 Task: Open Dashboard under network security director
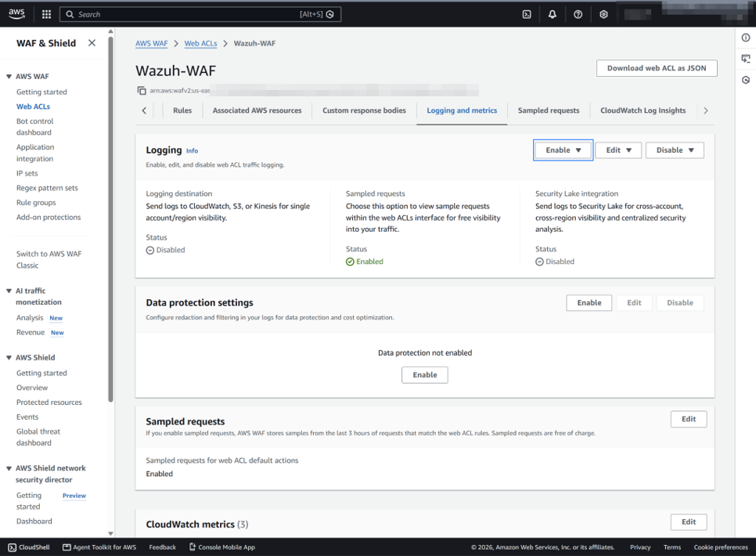(x=34, y=522)
